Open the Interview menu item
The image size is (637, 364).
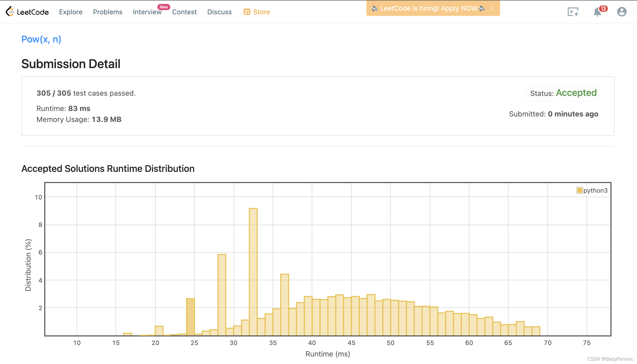147,12
